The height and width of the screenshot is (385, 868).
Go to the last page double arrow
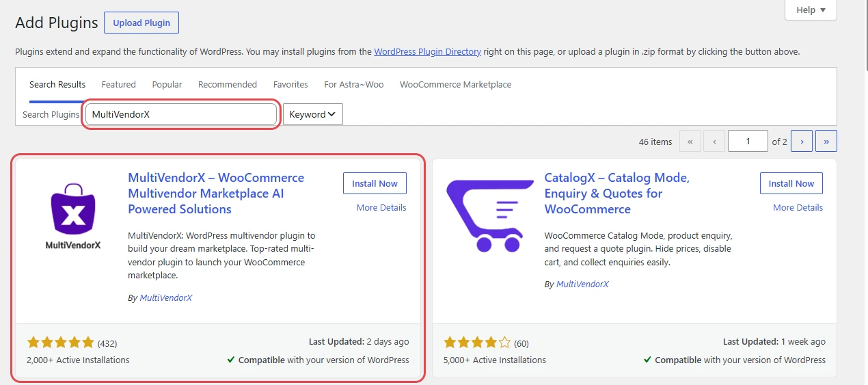826,142
